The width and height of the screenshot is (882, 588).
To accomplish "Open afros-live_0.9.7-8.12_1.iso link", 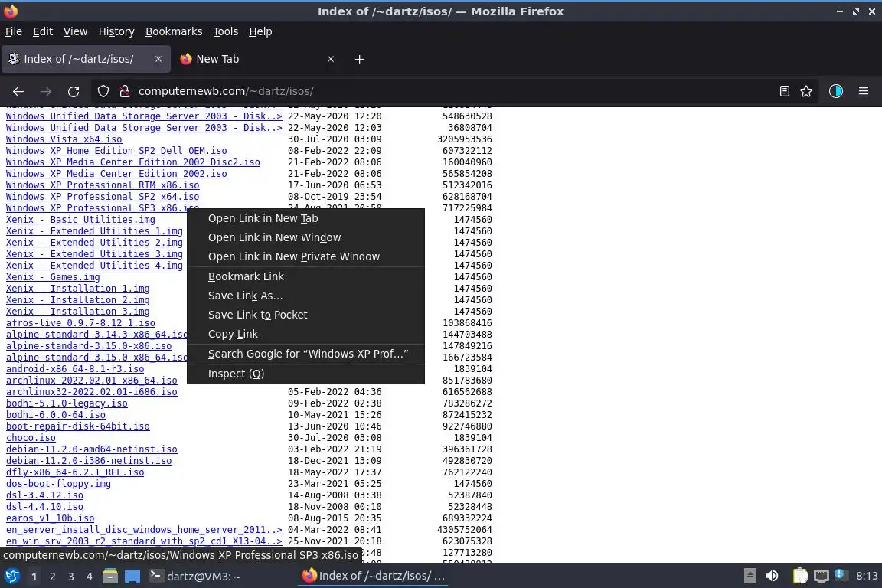I will click(80, 323).
